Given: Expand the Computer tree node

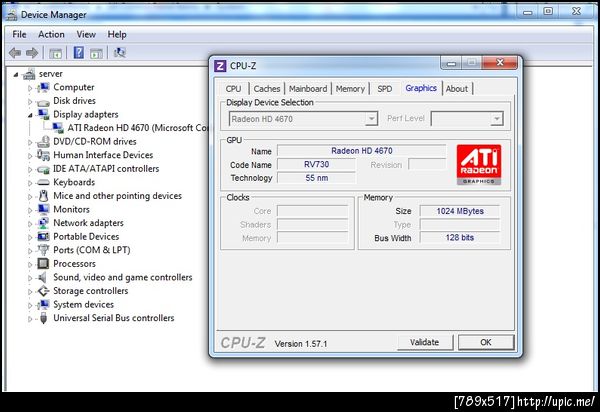Looking at the screenshot, I should coord(30,88).
